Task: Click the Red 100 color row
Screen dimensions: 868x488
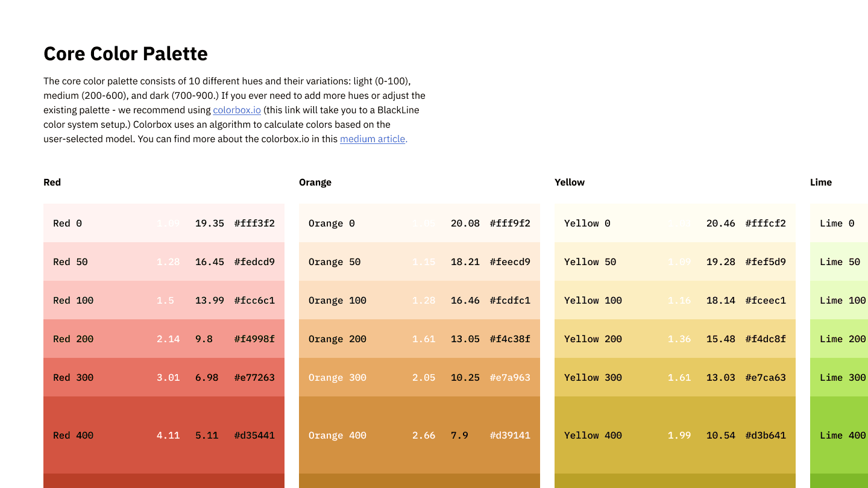Action: coord(164,300)
